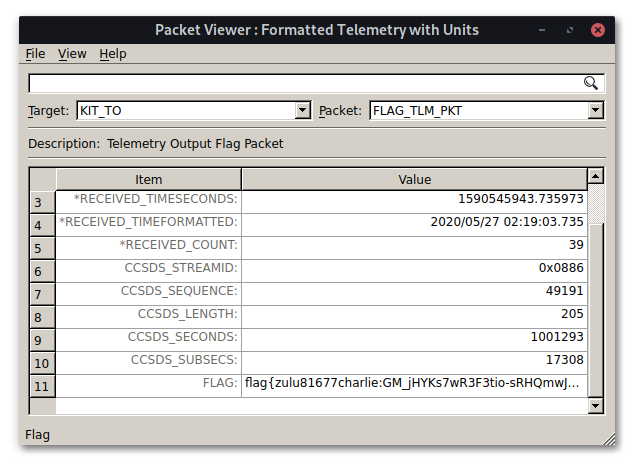Minimize the Packet Viewer window
Viewport: 638px width, 471px height.
click(540, 30)
